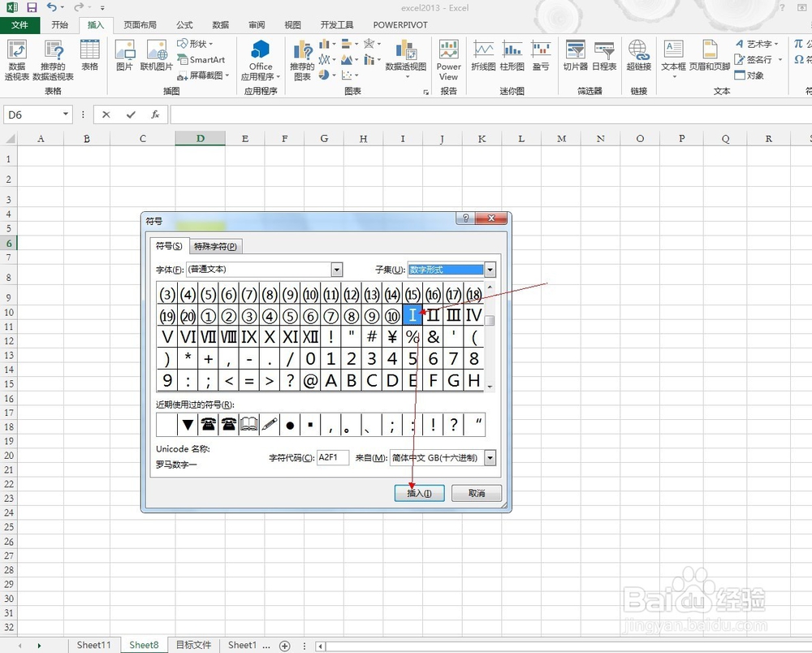Open the Symbol dialog help button
Screen dimensions: 812x653
tap(465, 218)
